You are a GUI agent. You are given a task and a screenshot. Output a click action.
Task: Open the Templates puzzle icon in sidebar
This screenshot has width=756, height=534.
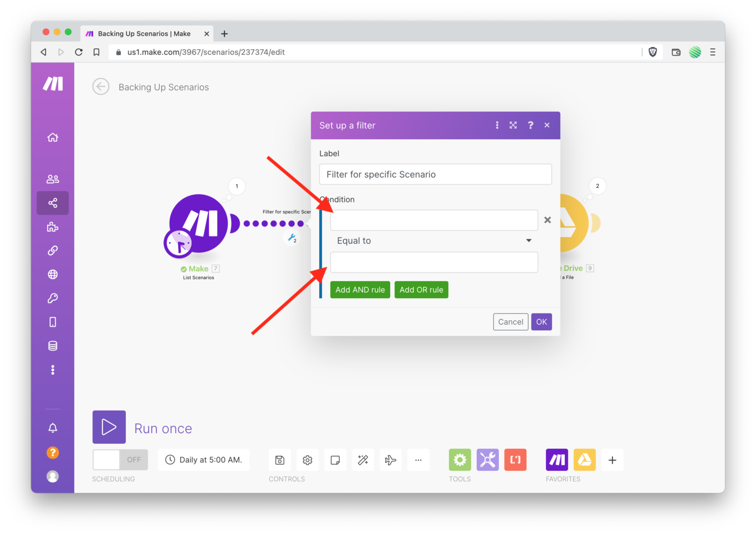point(53,227)
